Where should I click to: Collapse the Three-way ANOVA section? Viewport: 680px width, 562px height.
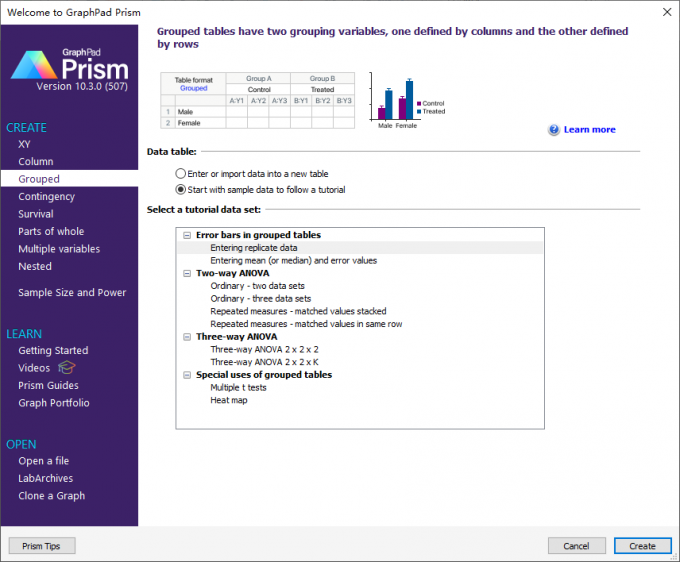[x=187, y=337]
